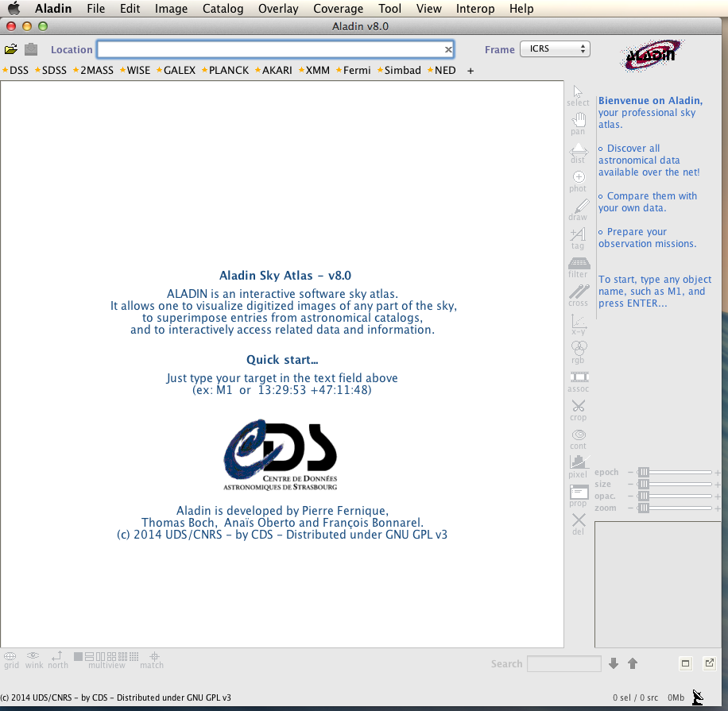Show the prop properties panel
Viewport: 728px width, 711px height.
[579, 497]
